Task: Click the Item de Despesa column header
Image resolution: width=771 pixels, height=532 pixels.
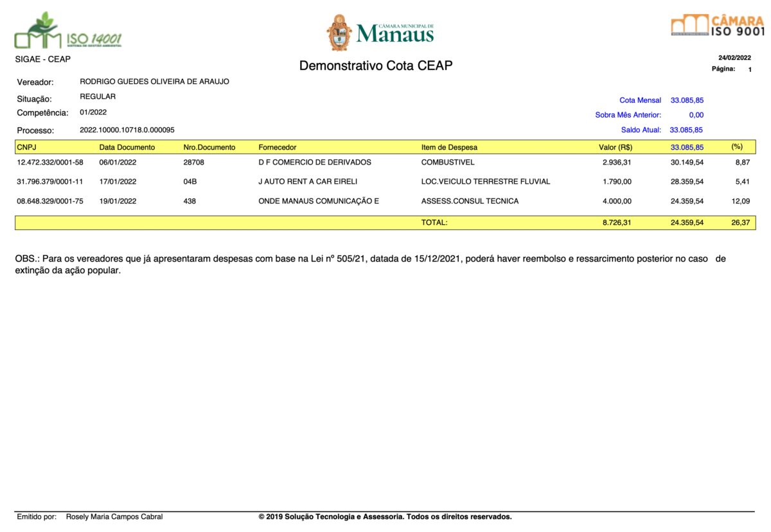Action: point(449,147)
